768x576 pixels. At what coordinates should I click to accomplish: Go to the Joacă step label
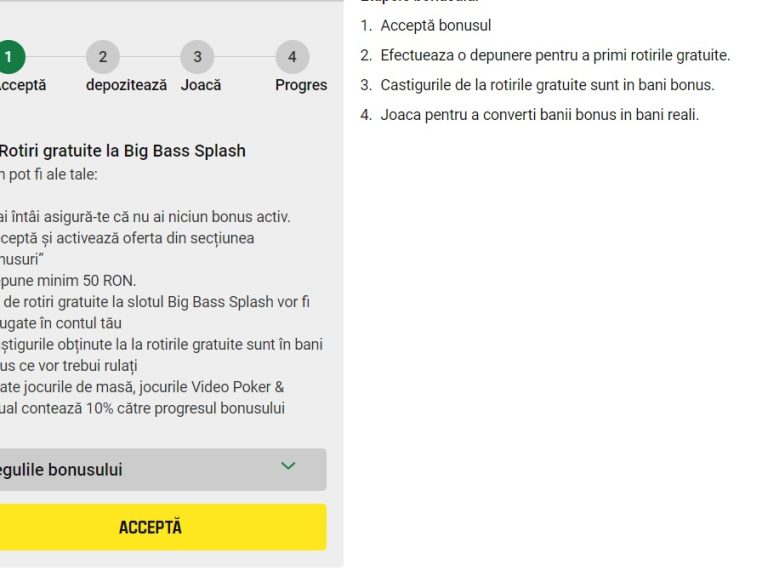coord(201,85)
